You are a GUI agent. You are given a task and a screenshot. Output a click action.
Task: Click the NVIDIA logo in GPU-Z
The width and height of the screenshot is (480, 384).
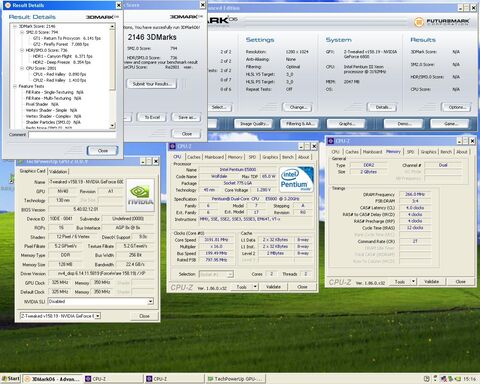[141, 195]
